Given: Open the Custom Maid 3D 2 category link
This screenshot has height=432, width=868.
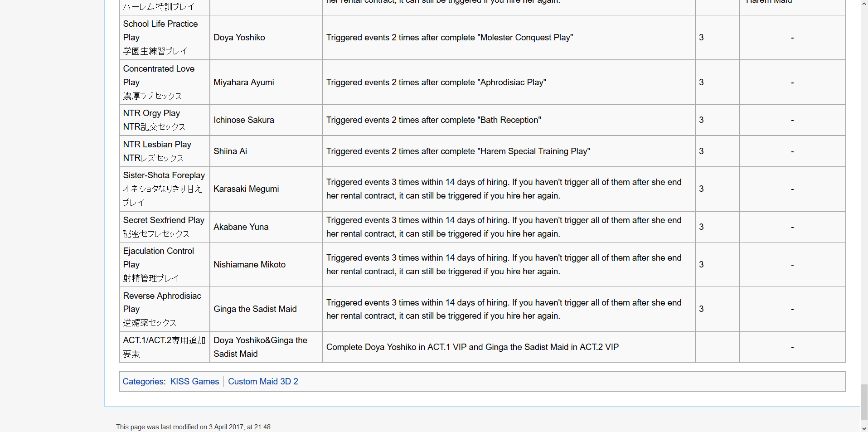Looking at the screenshot, I should (263, 382).
